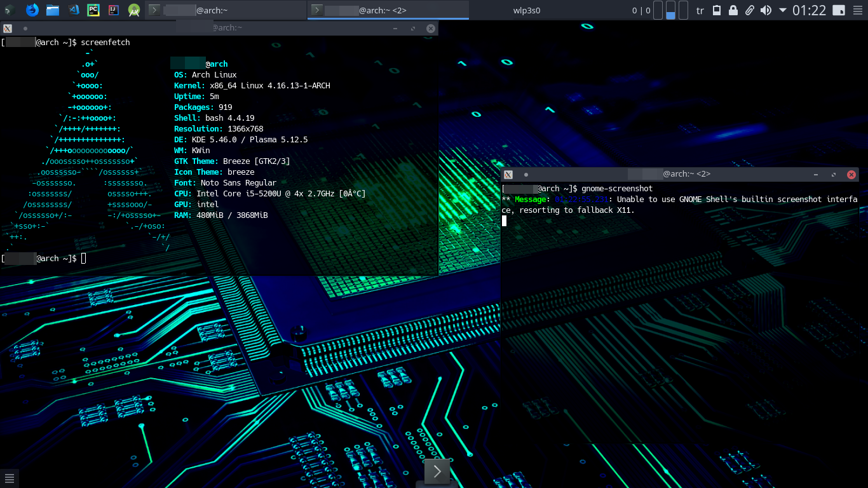Screen dimensions: 868x488
Task: Switch to the '@arch:~' task in the panel
Action: 226,10
